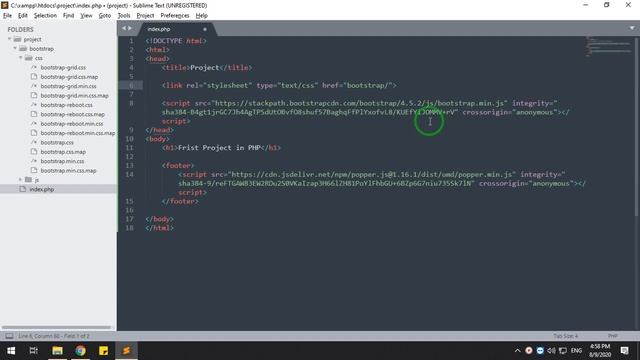The image size is (640, 360).
Task: Open File Explorer from taskbar
Action: pos(57,351)
